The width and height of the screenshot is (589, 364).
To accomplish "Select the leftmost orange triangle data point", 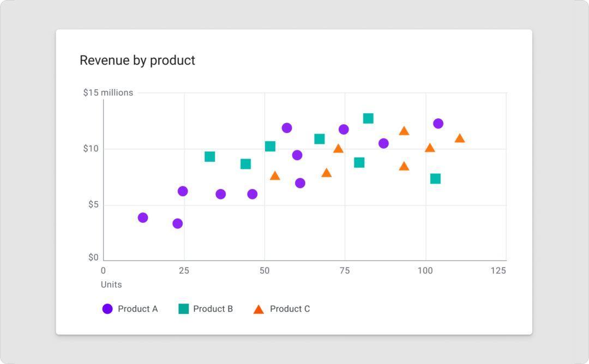I will (275, 176).
